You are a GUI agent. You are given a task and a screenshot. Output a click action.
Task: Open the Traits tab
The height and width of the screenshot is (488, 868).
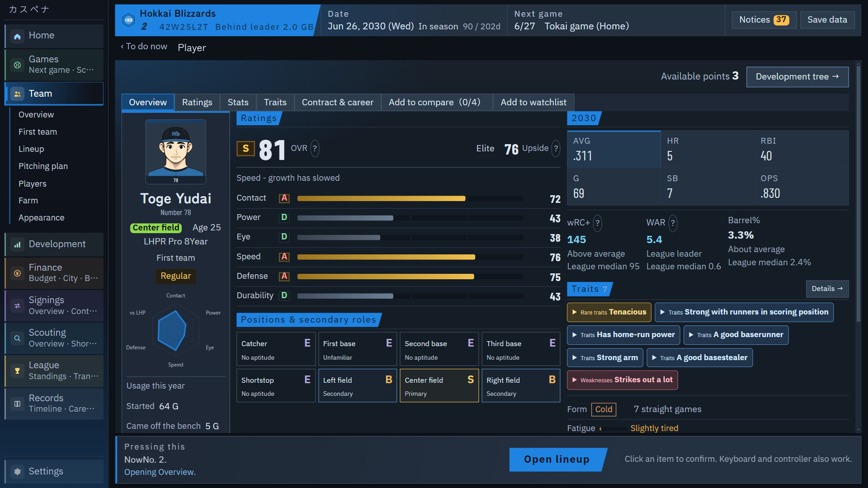pyautogui.click(x=275, y=103)
